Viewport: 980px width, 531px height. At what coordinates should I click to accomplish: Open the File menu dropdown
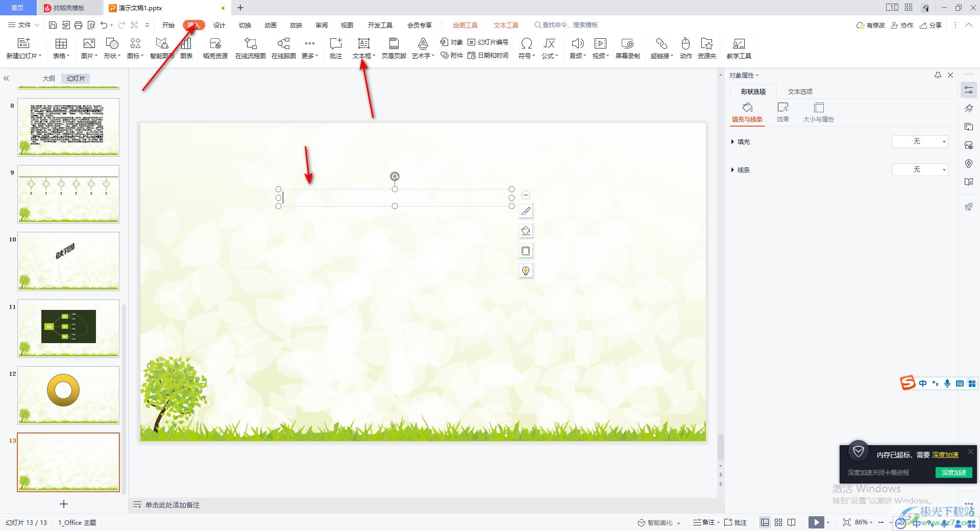[24, 25]
